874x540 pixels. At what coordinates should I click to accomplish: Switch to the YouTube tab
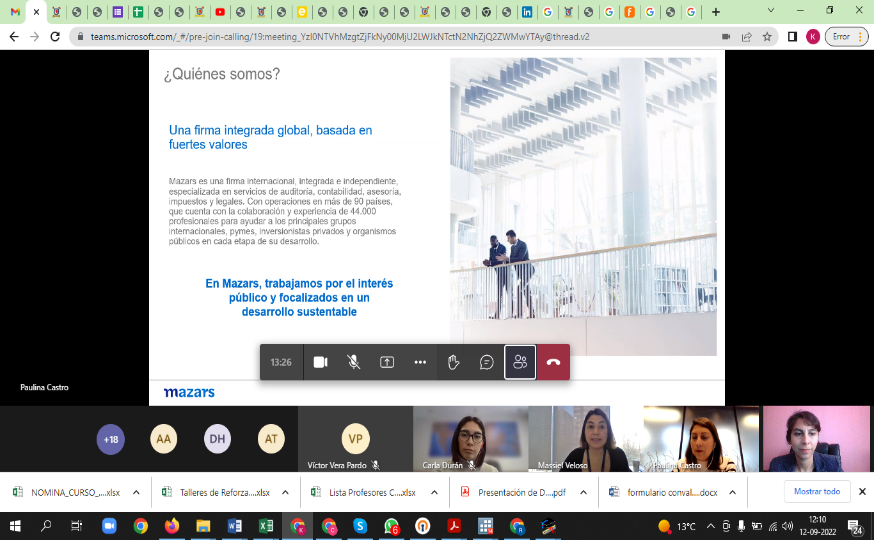(x=220, y=12)
